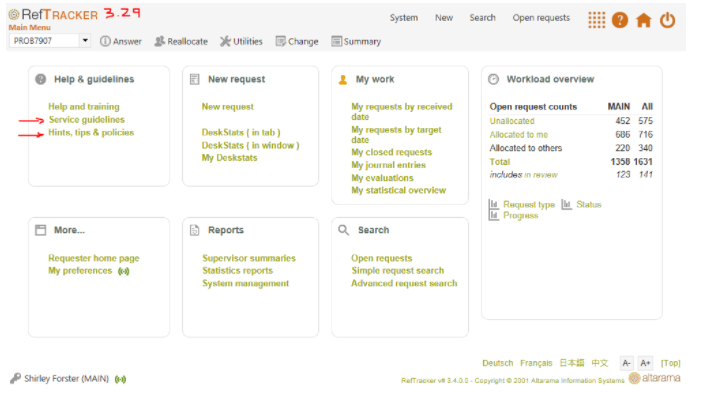Open My Deskstats link

point(229,158)
